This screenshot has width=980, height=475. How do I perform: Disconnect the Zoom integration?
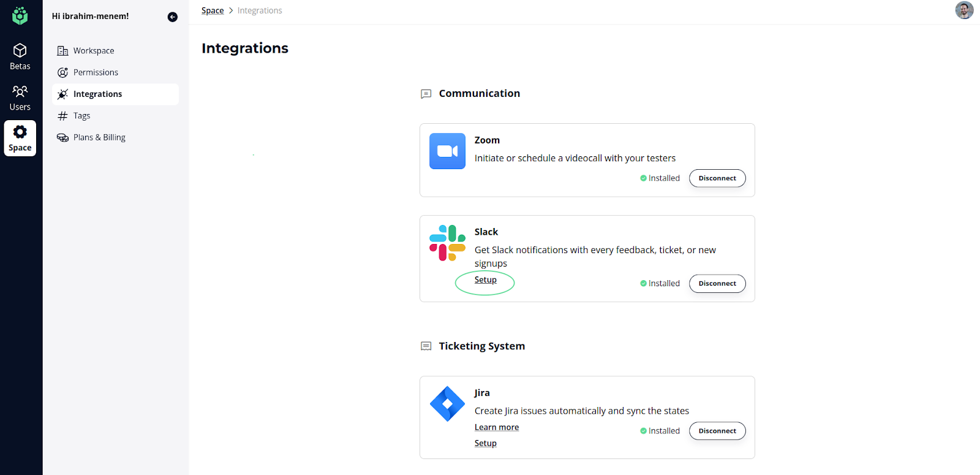(x=717, y=178)
